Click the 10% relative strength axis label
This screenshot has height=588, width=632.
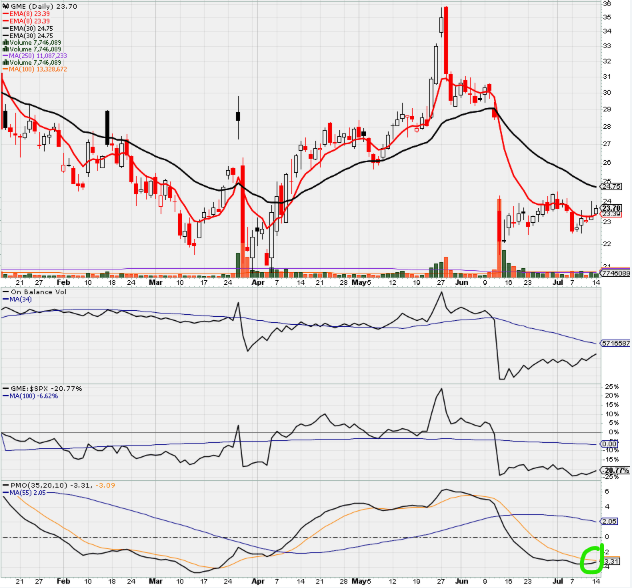coord(612,414)
